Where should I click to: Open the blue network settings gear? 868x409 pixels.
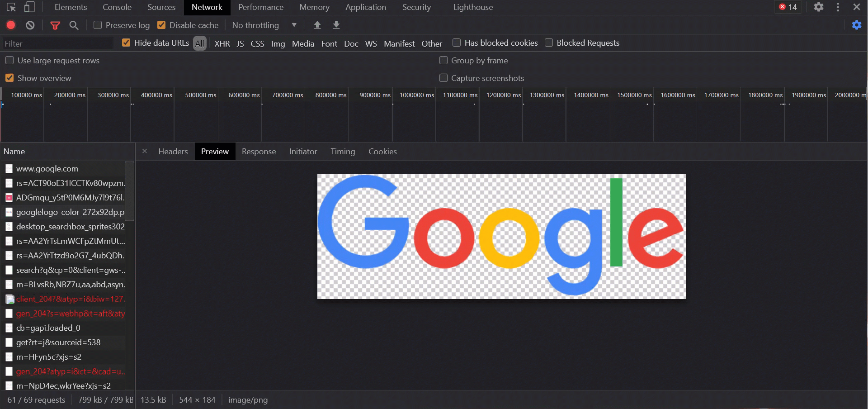(x=857, y=25)
